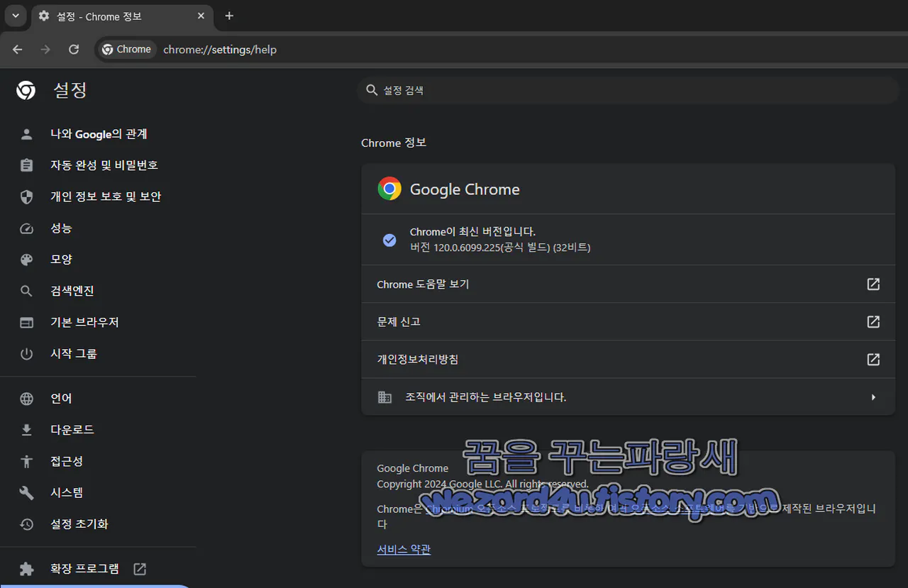Open Privacy and security via shield icon

[x=26, y=196]
